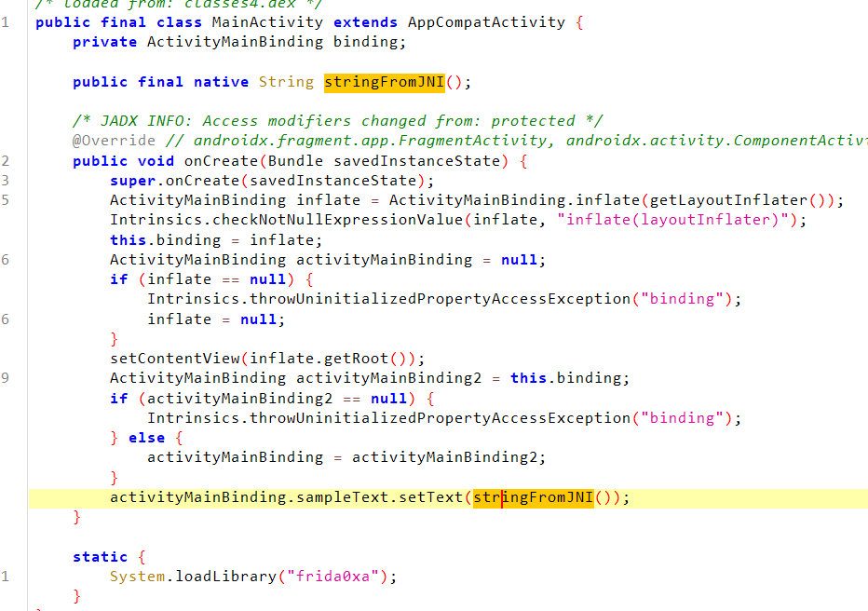This screenshot has width=868, height=611.
Task: Select the MainActivity class name
Action: point(267,21)
